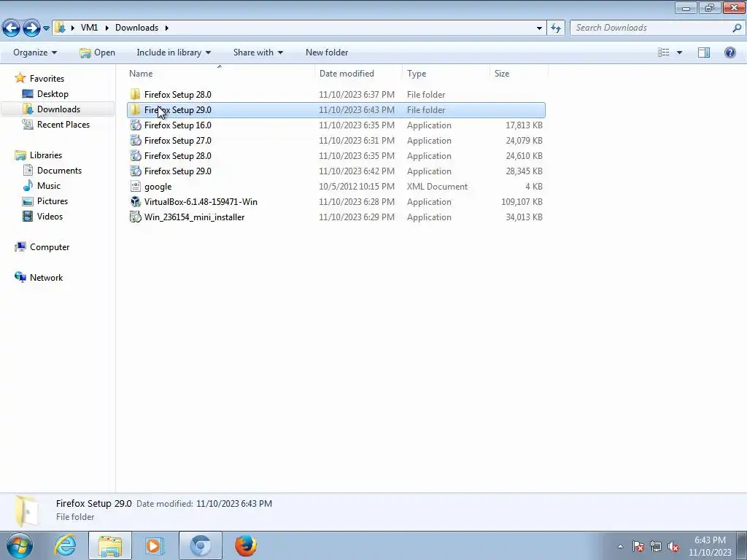The image size is (747, 560).
Task: Select Favorites in navigation pane
Action: 47,79
